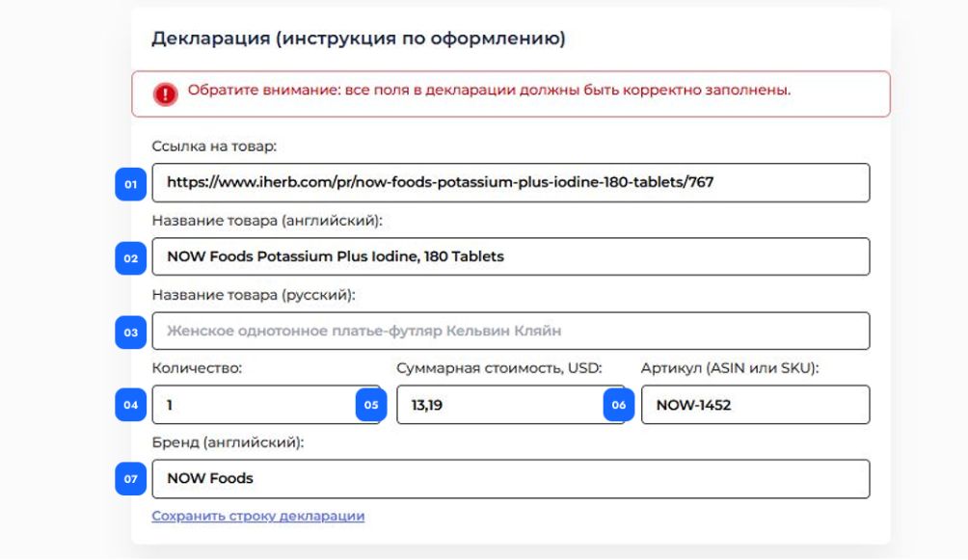Click the 'Артикул (ASIN или SKU)' label
Image resolution: width=968 pixels, height=560 pixels.
(730, 368)
